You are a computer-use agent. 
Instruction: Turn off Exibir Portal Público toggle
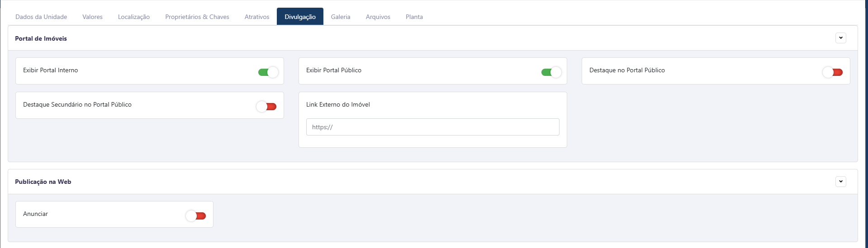click(x=551, y=72)
